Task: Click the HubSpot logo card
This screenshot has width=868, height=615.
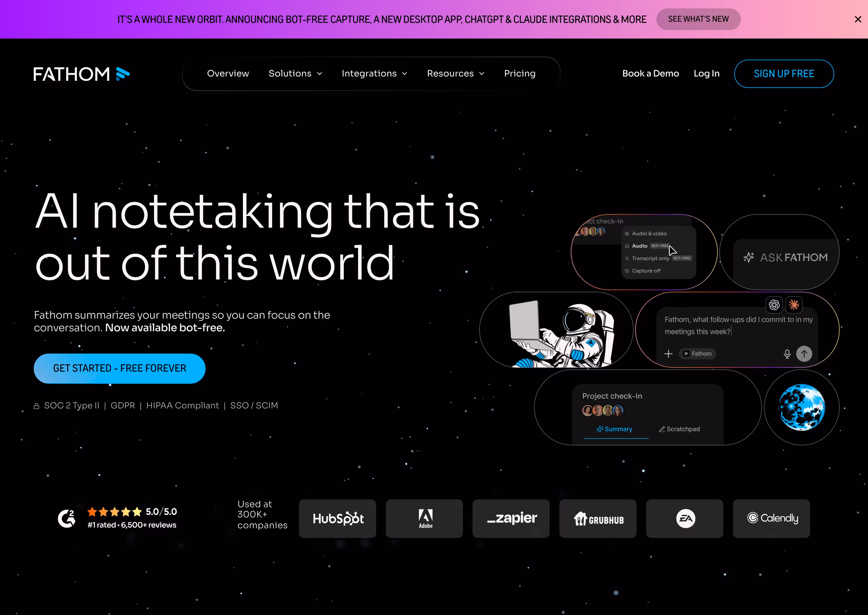Action: (337, 518)
